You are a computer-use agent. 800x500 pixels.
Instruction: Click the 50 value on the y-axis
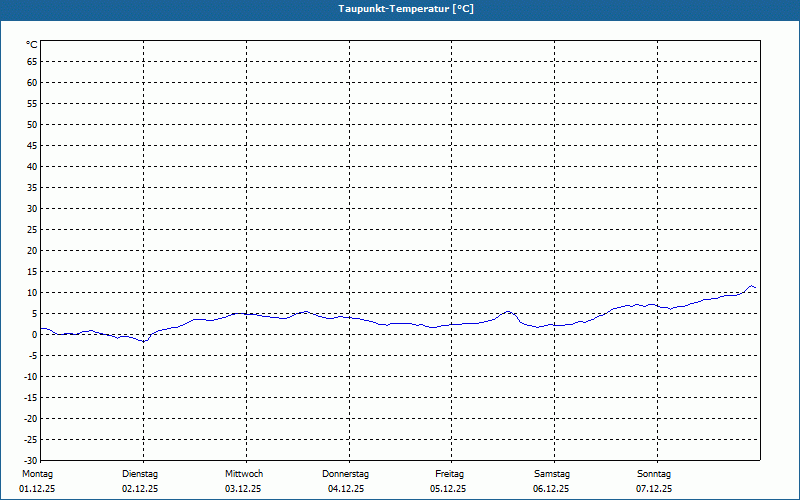(x=32, y=124)
